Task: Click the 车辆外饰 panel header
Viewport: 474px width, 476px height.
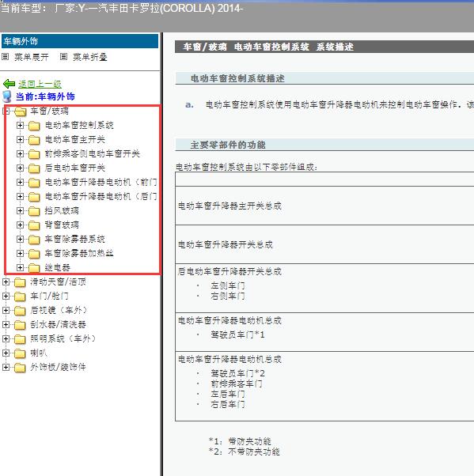Action: [x=80, y=41]
